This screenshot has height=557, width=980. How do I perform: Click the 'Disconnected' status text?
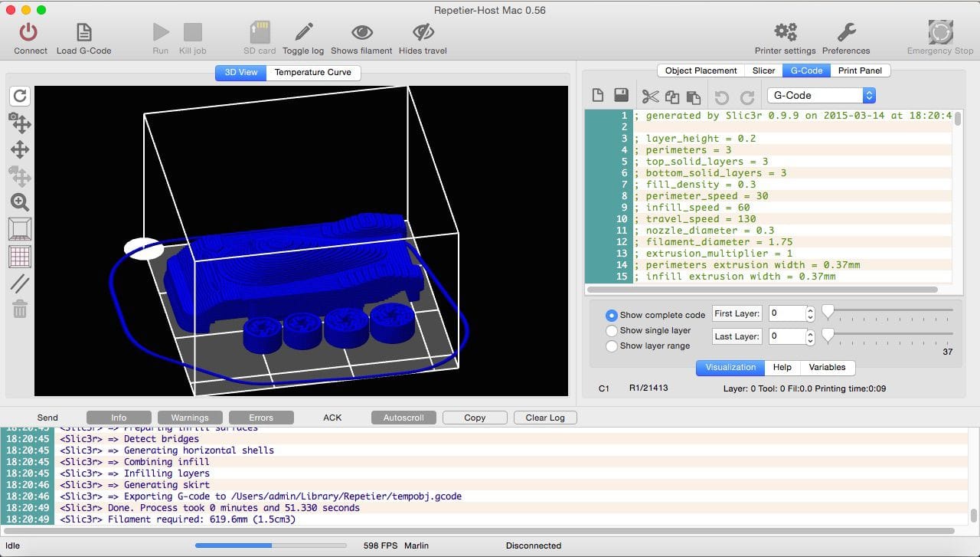pos(534,546)
